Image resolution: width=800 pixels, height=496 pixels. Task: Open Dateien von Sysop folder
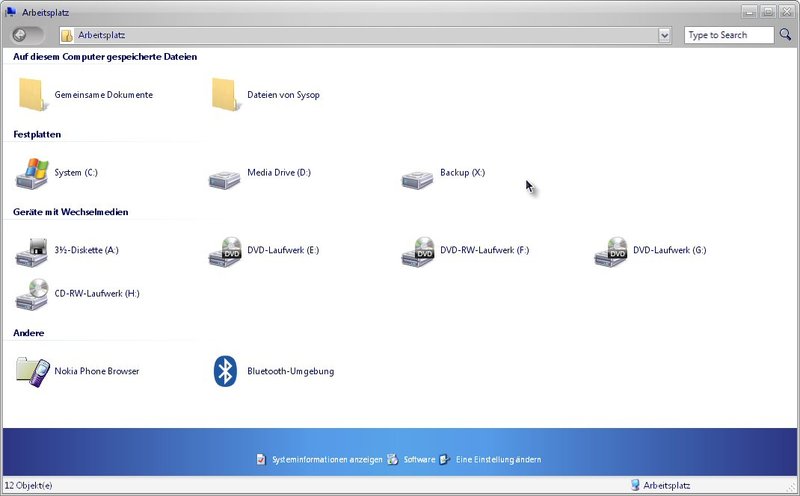[225, 95]
